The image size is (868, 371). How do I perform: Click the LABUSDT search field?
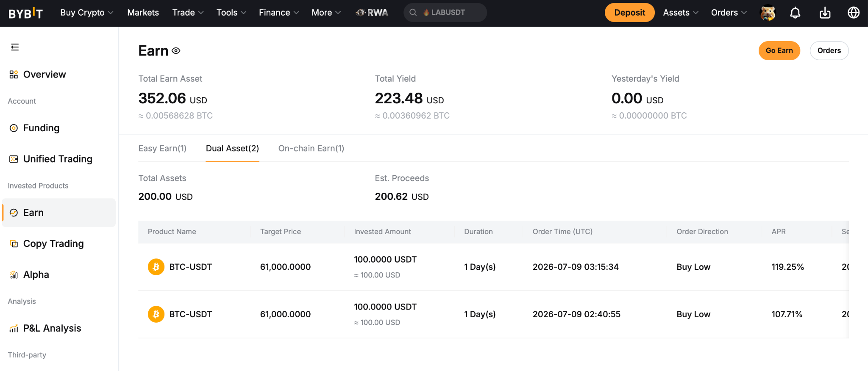[445, 13]
